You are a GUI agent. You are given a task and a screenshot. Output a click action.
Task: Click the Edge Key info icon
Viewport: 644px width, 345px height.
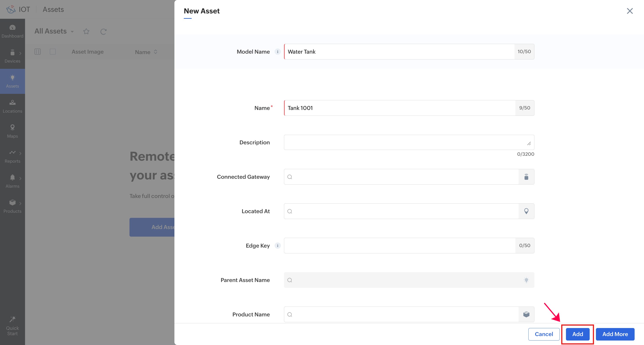pyautogui.click(x=278, y=246)
